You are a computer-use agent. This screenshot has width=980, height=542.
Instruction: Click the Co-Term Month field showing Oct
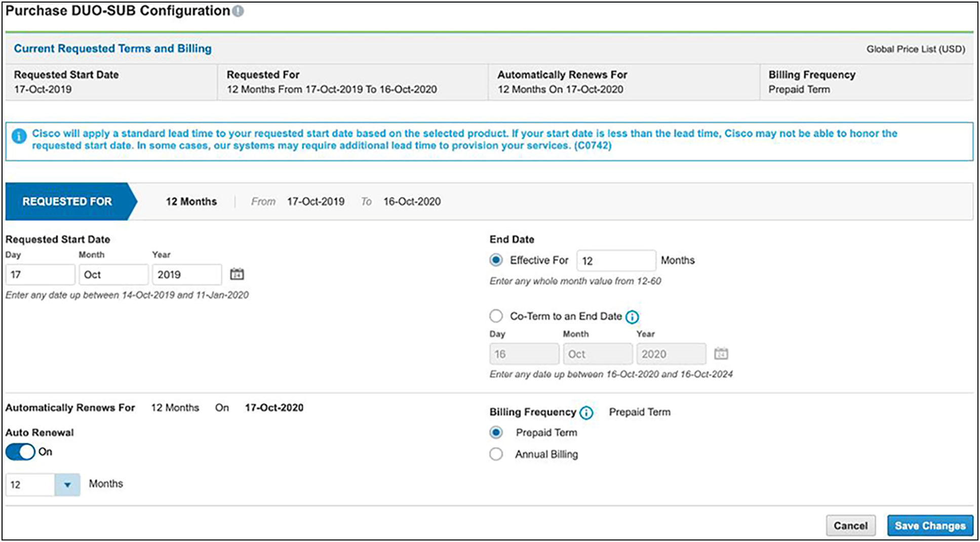(x=598, y=354)
